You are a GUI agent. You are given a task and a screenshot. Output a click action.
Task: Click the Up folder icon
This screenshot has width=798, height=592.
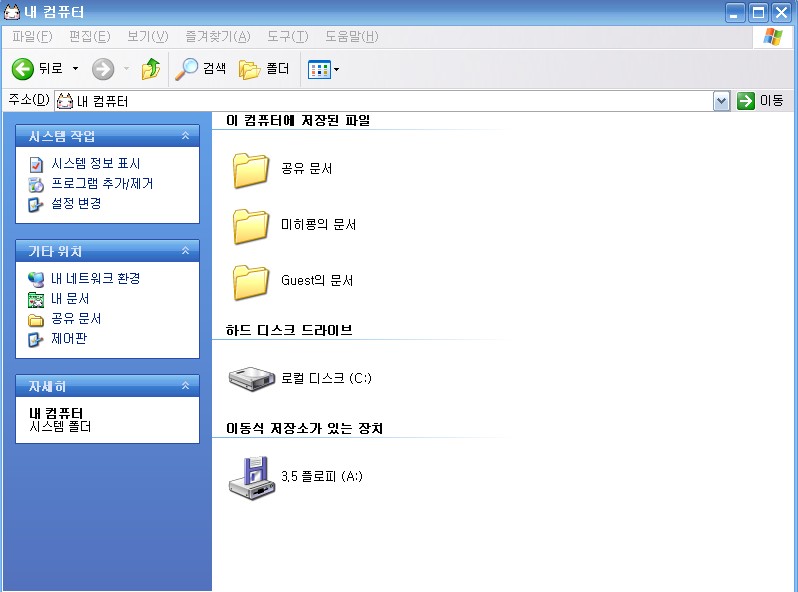(151, 69)
